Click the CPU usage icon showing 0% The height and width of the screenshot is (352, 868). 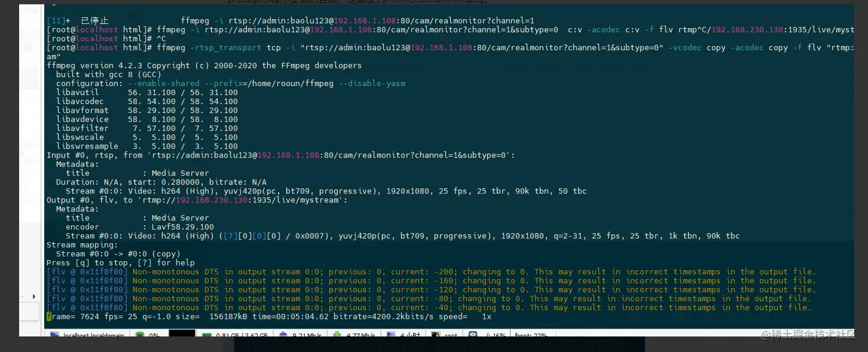click(139, 335)
